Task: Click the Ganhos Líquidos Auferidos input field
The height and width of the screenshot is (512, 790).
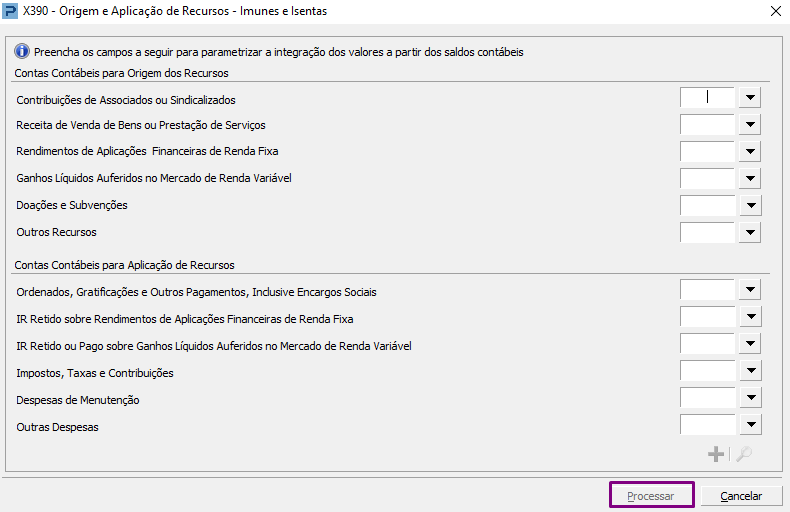Action: pos(707,178)
